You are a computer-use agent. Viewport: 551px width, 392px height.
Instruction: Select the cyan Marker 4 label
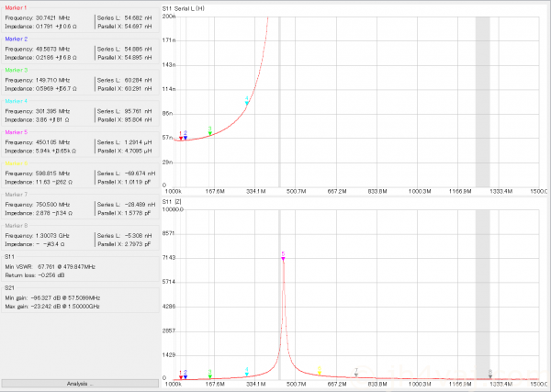17,101
